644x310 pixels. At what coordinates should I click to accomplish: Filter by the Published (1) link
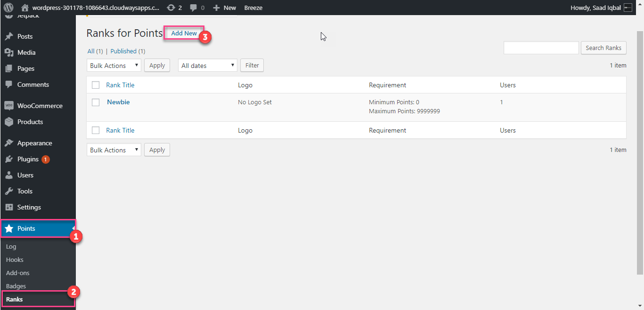click(x=128, y=51)
